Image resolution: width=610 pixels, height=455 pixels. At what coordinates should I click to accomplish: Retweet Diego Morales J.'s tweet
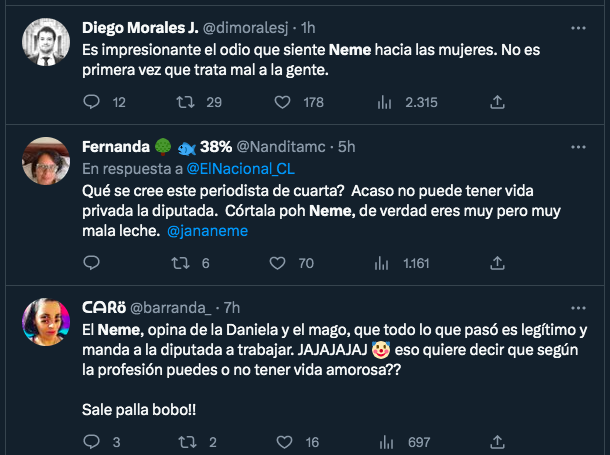tap(184, 102)
